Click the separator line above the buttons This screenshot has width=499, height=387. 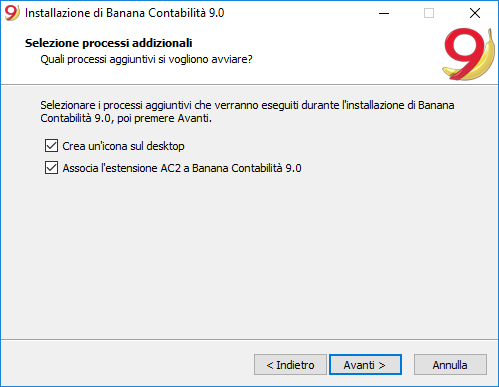point(249,340)
